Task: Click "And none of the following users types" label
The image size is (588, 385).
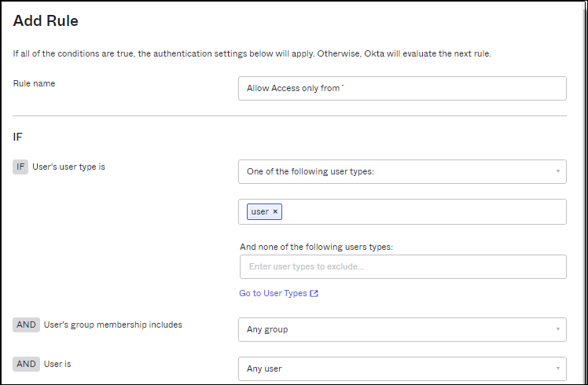Action: coord(316,247)
